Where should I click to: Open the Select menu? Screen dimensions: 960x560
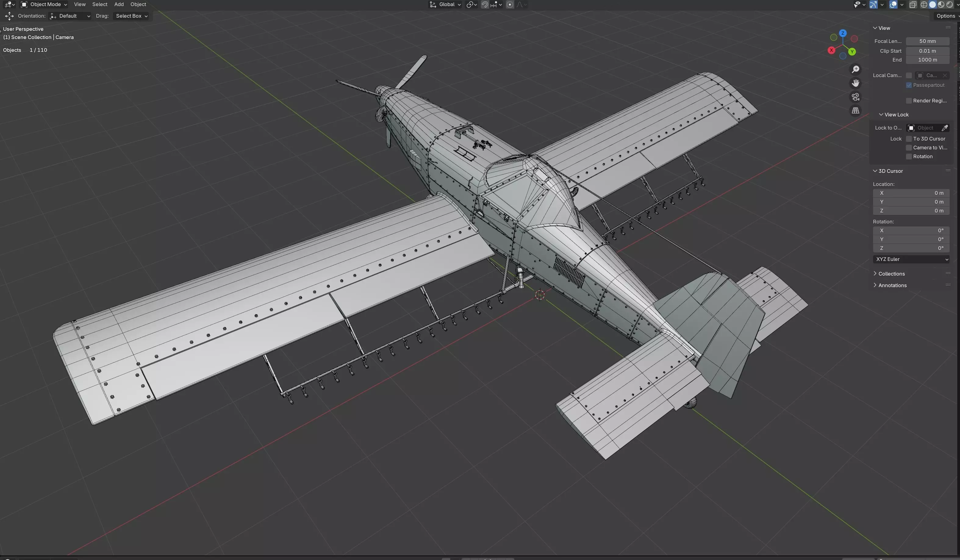pos(100,5)
